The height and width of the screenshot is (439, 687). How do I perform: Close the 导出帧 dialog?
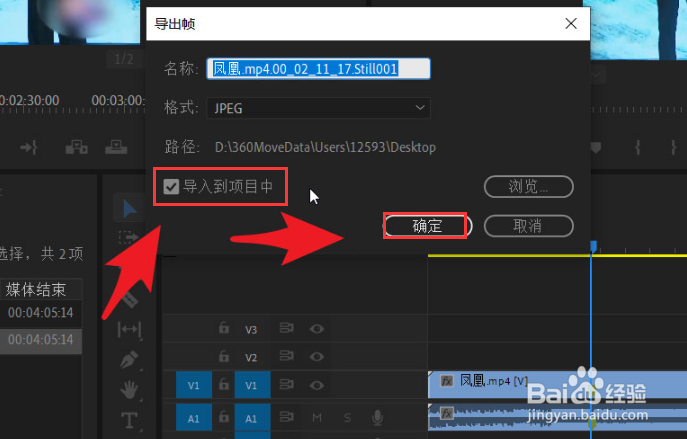point(571,24)
